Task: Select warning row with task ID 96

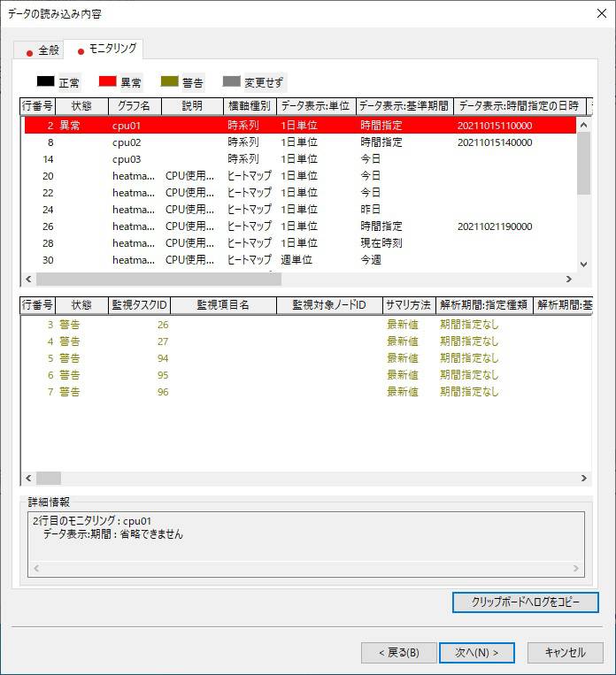Action: (306, 391)
